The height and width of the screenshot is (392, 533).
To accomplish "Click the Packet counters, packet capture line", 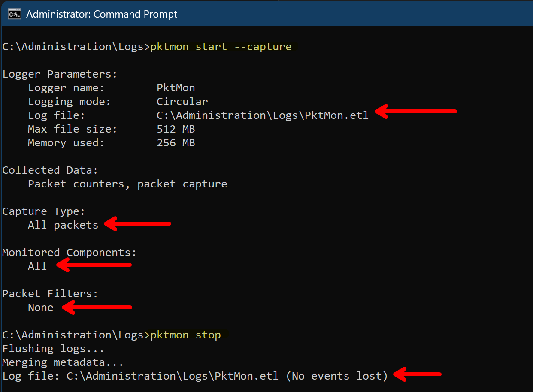I will (127, 184).
